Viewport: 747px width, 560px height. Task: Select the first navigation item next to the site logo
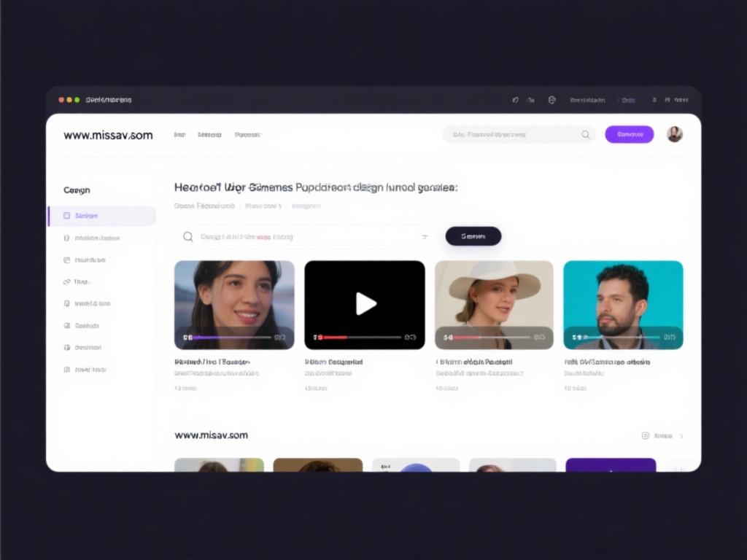coord(179,135)
